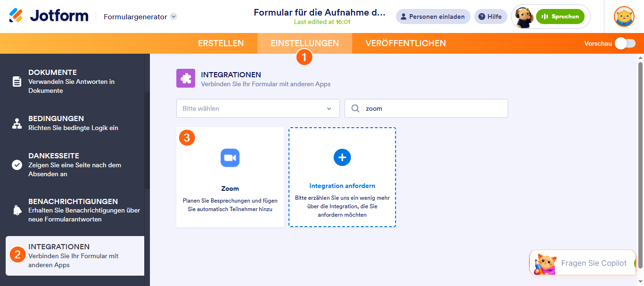
Task: Click the blue plus icon
Action: (x=342, y=157)
